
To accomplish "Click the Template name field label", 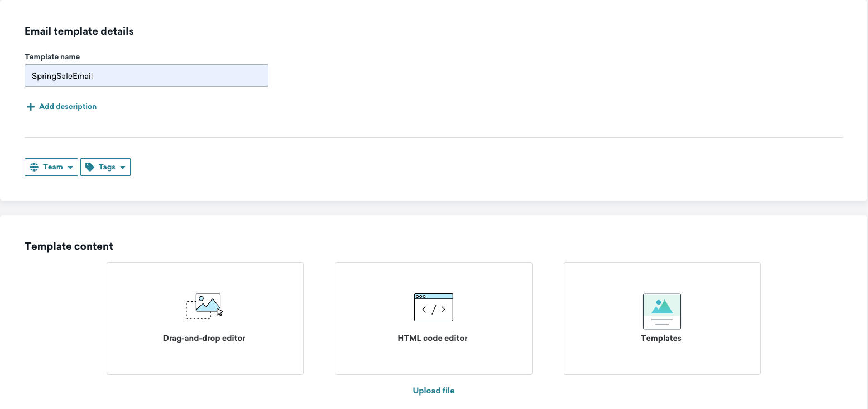I will coord(52,56).
